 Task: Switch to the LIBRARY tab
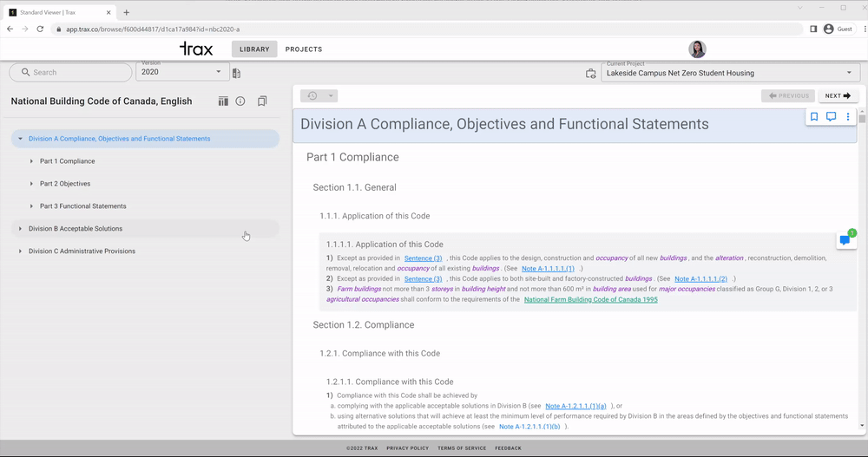click(254, 49)
